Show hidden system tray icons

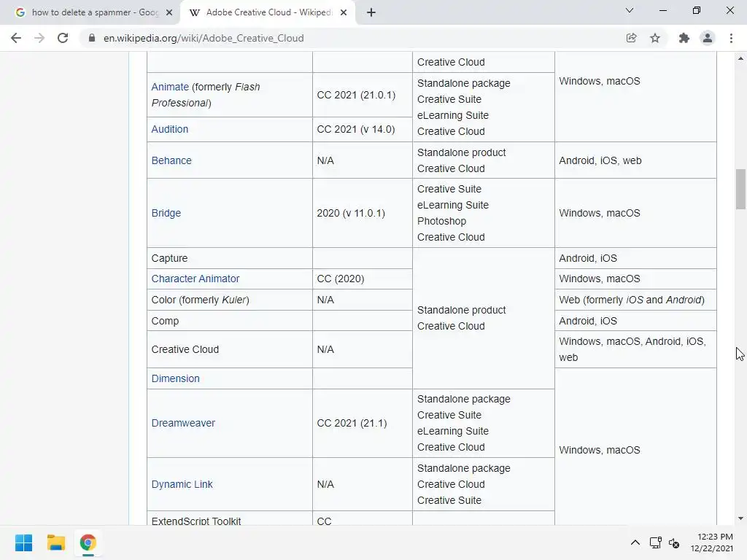[x=635, y=542]
